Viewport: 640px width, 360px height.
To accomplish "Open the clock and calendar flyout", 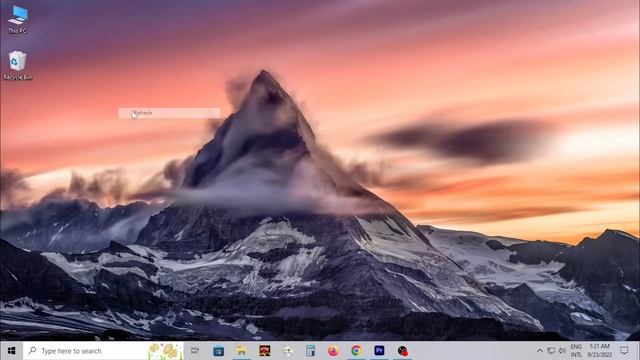I will tap(599, 351).
